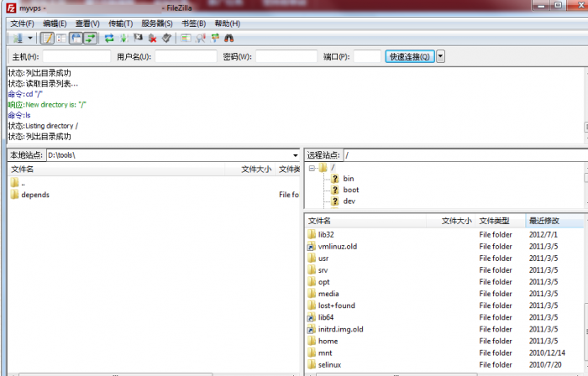Select the vmlinuz.old link icon
This screenshot has width=588, height=376.
click(x=312, y=247)
